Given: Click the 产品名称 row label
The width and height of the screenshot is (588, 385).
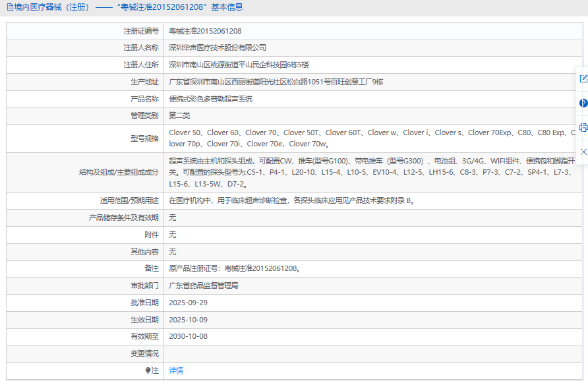Looking at the screenshot, I should click(x=145, y=99).
